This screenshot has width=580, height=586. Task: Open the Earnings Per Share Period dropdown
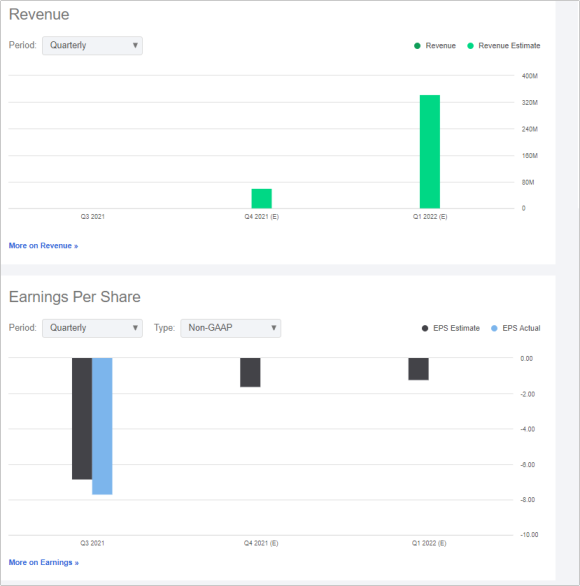tap(92, 328)
